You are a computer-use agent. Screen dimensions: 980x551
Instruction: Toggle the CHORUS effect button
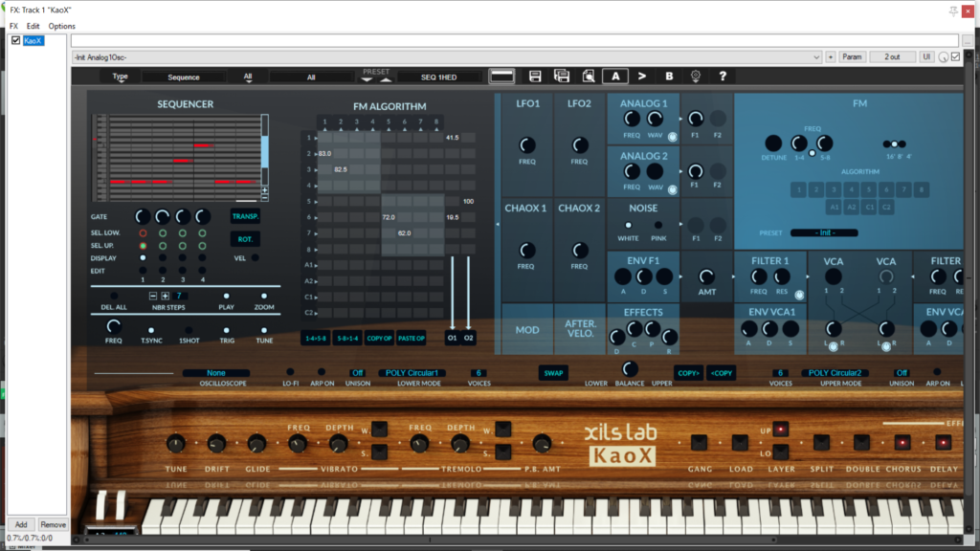point(902,443)
